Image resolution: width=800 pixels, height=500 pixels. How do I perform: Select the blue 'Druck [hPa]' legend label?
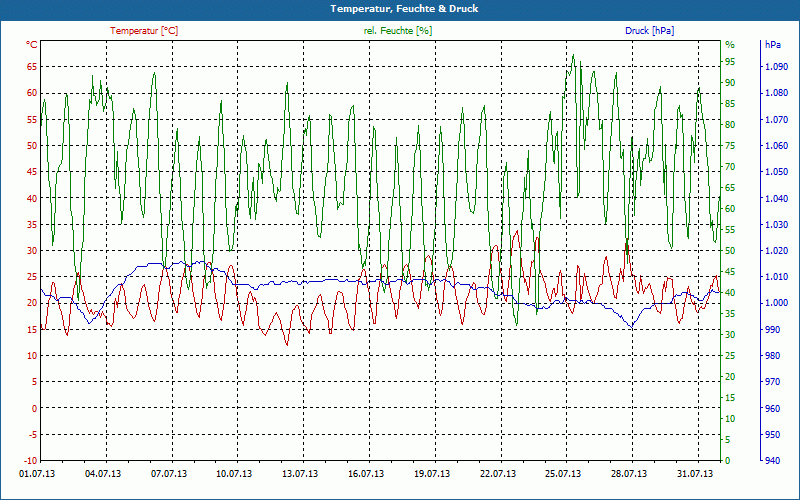point(649,31)
